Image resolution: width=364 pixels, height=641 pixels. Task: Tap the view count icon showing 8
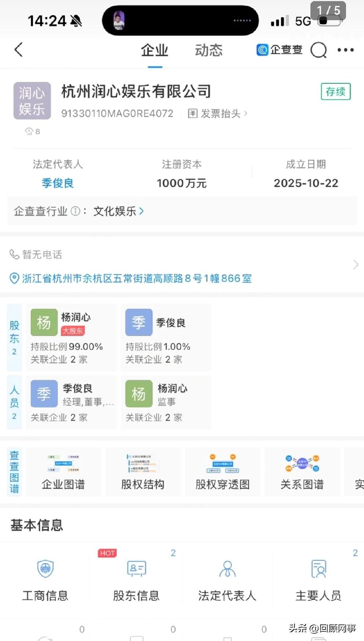29,132
